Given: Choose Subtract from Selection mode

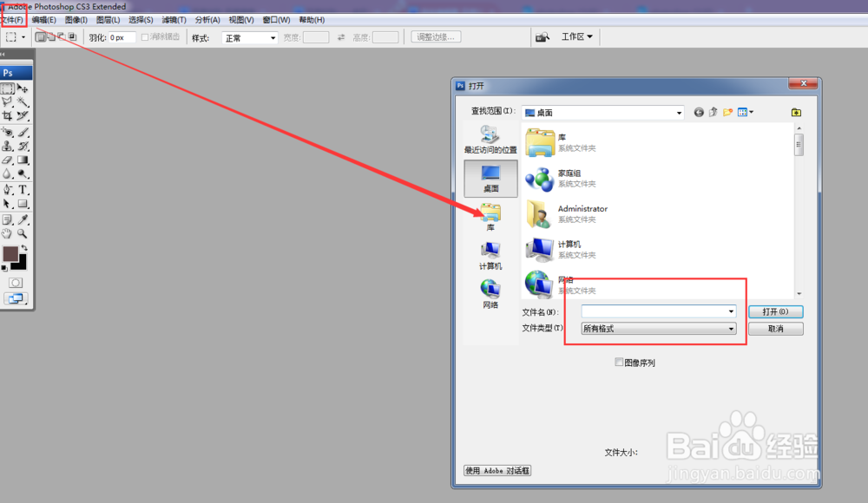Looking at the screenshot, I should pyautogui.click(x=62, y=37).
